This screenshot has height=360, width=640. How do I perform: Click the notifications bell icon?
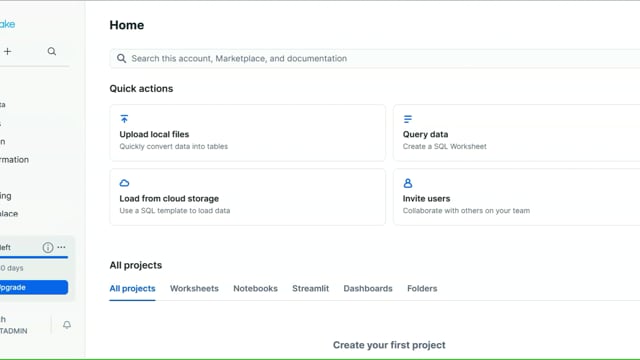coord(67,325)
